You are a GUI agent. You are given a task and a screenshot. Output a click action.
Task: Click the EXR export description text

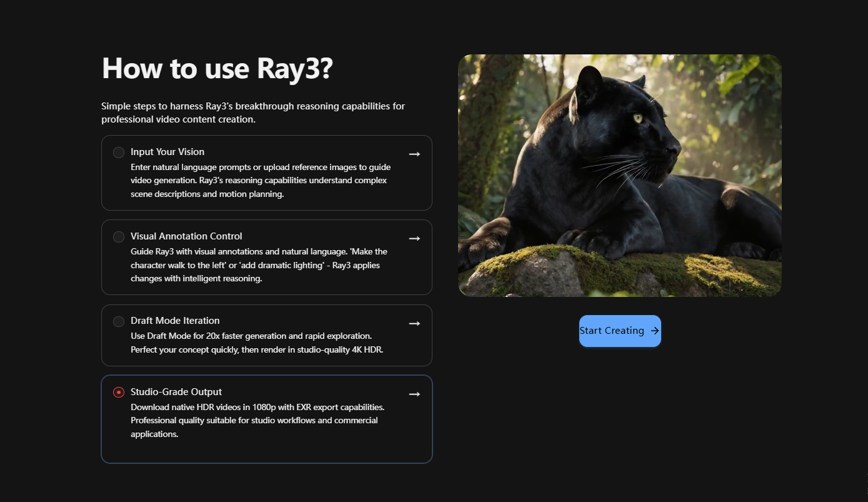click(x=257, y=420)
